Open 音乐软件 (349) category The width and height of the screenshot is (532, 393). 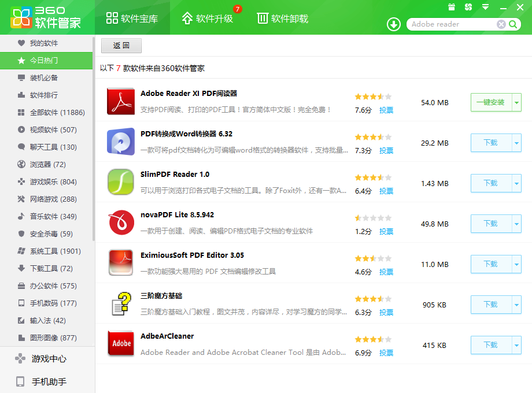click(x=46, y=216)
